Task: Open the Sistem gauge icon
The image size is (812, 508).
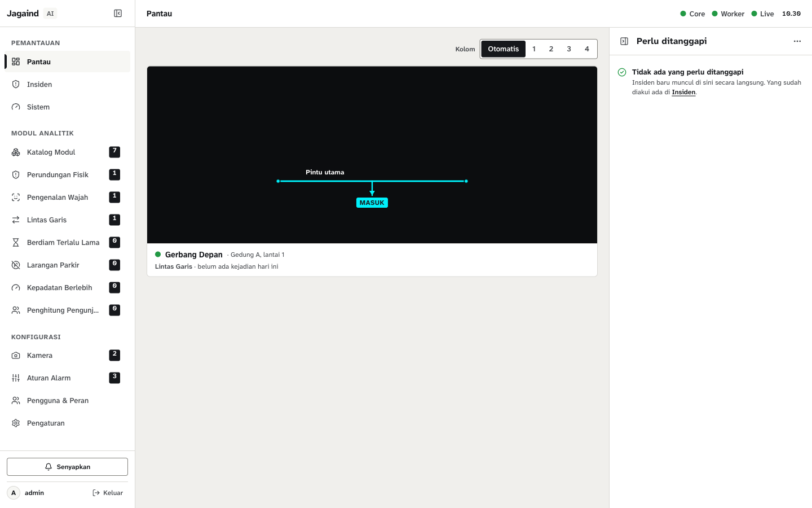Action: [16, 107]
